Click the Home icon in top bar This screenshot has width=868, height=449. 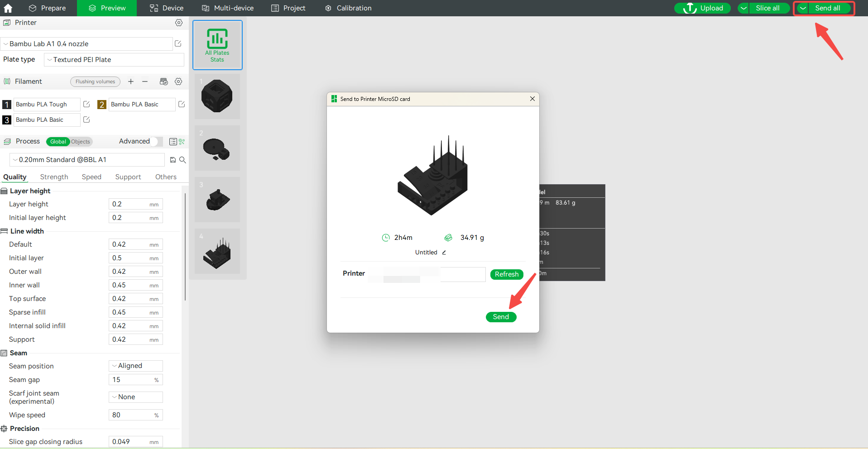[8, 8]
